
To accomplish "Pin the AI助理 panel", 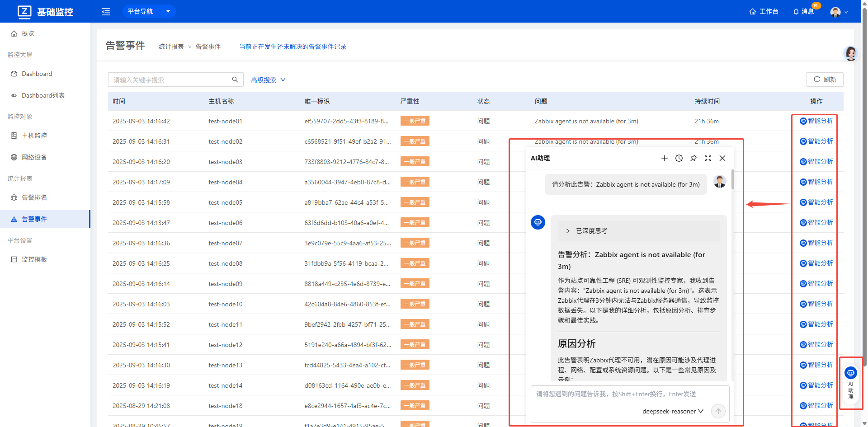I will click(693, 158).
